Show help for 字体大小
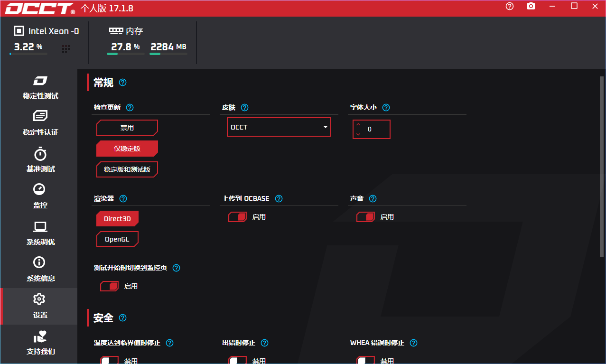 [386, 108]
